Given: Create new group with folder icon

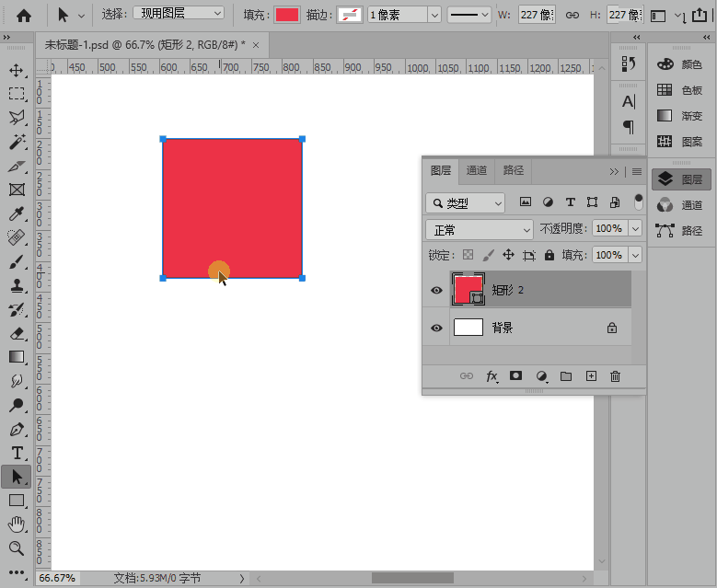Looking at the screenshot, I should click(x=566, y=376).
